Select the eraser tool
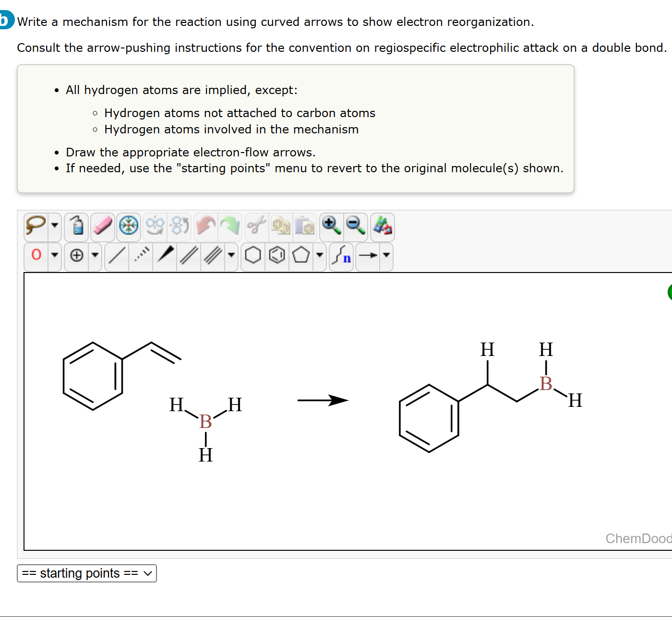The image size is (672, 617). click(102, 225)
